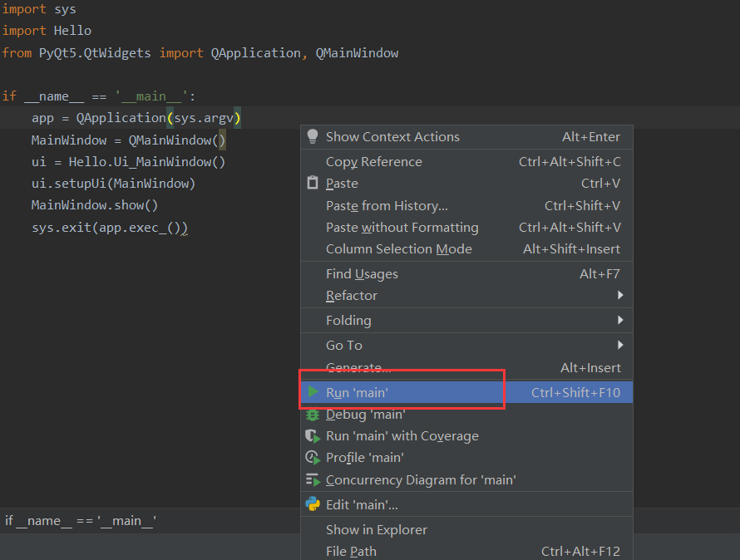Click the Profile 'main' icon
The image size is (740, 560).
(x=313, y=458)
